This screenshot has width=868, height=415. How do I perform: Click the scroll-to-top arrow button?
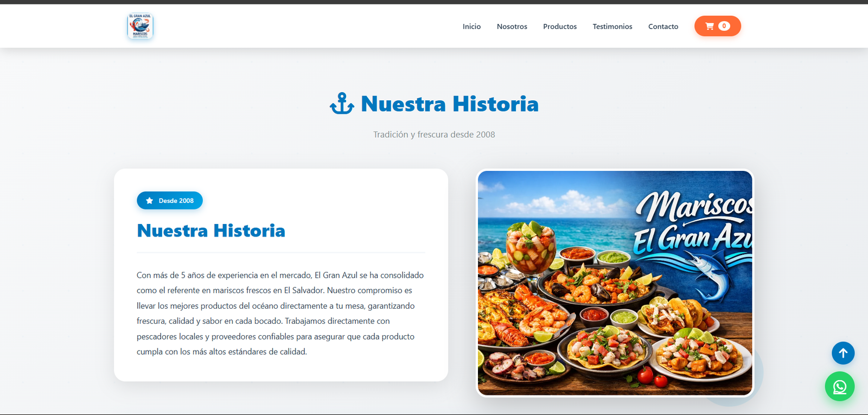tap(843, 353)
